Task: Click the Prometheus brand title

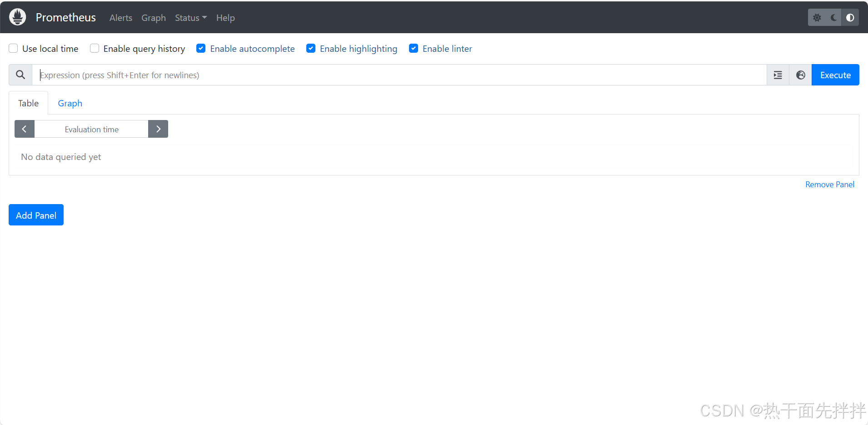Action: [x=66, y=17]
